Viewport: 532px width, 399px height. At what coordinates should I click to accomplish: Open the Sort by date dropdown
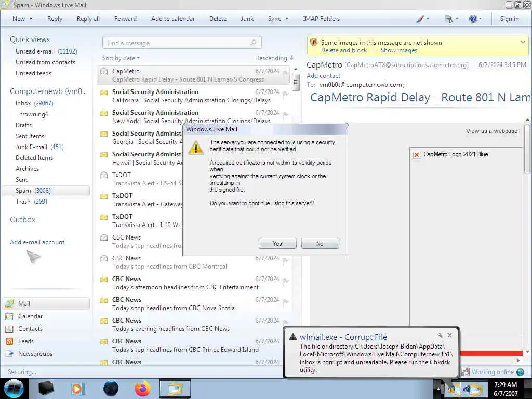point(121,58)
